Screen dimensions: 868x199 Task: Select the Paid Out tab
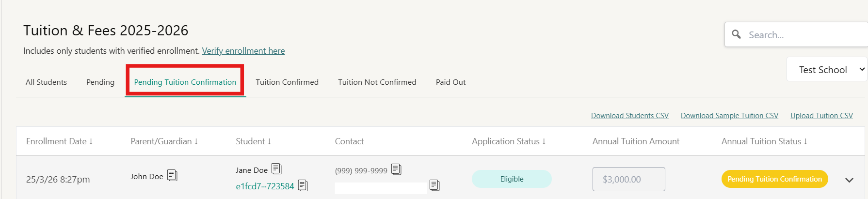click(x=450, y=82)
